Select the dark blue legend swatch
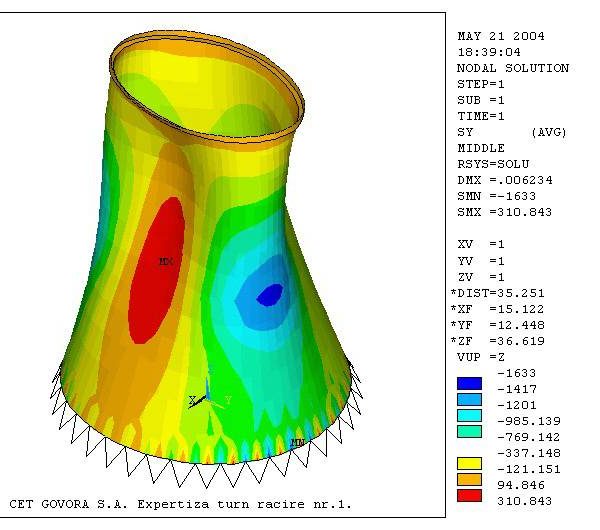The height and width of the screenshot is (530, 600). click(469, 383)
